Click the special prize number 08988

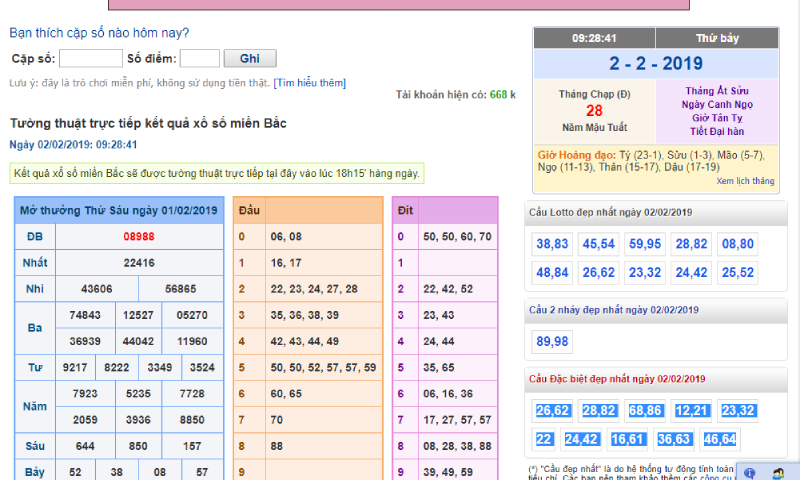click(139, 237)
